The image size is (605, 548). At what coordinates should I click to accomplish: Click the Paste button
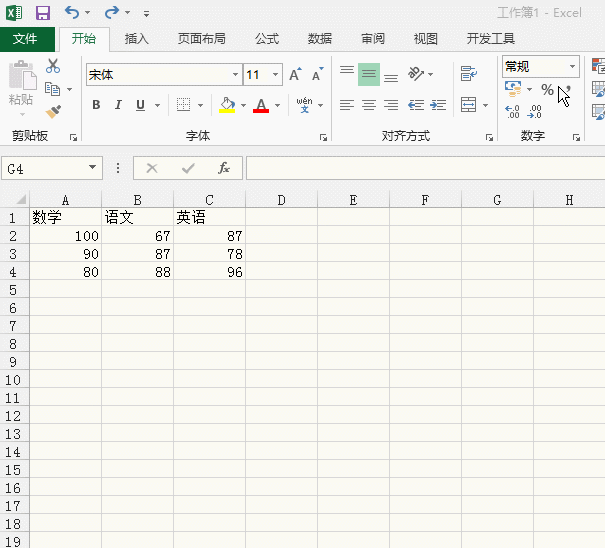(22, 83)
